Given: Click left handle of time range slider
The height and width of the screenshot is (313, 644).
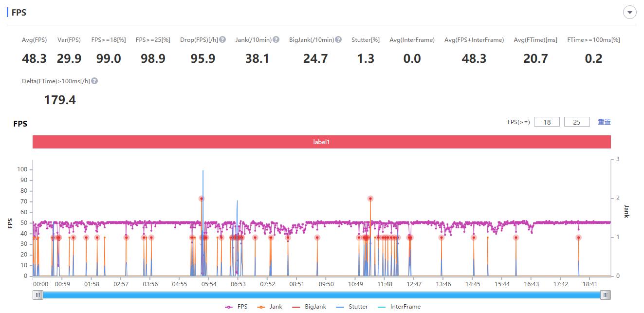Looking at the screenshot, I should pyautogui.click(x=37, y=295).
